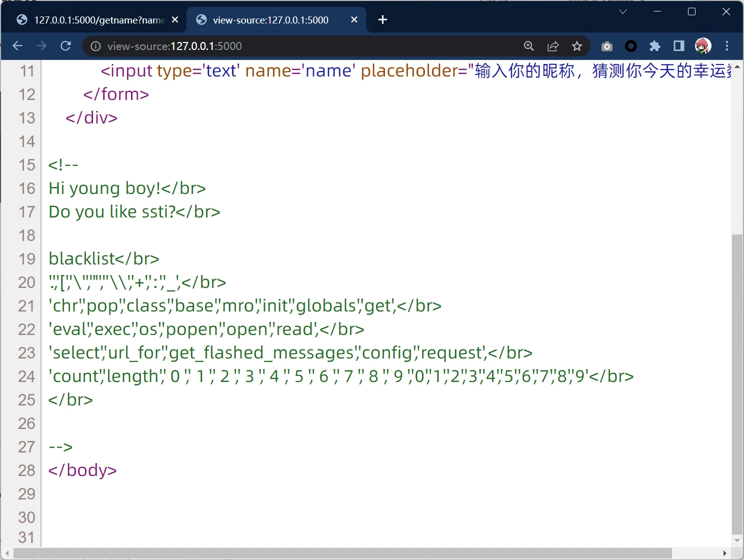Open the user profile avatar
744x560 pixels.
click(x=703, y=46)
